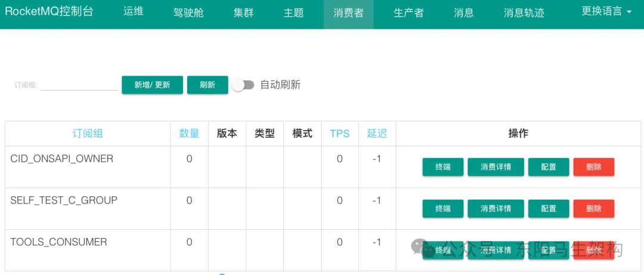This screenshot has height=275, width=644.
Task: Sort table by TPS column header
Action: [x=340, y=134]
